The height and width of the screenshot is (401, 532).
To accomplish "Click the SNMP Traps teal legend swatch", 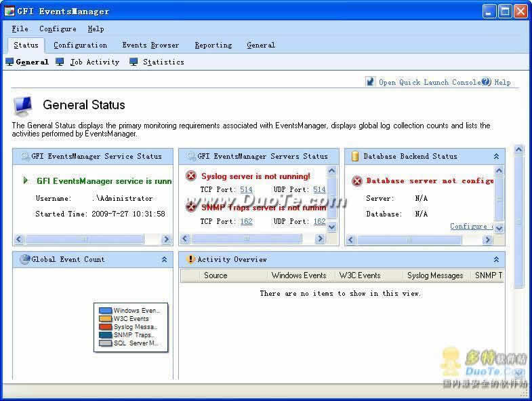I will 105,335.
